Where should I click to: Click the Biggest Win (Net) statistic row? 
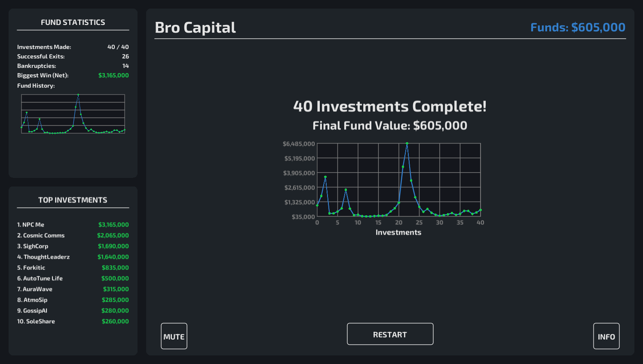(x=73, y=75)
